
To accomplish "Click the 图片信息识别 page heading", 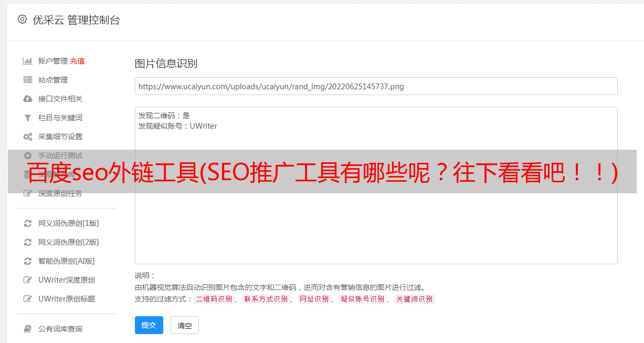I will [x=166, y=64].
